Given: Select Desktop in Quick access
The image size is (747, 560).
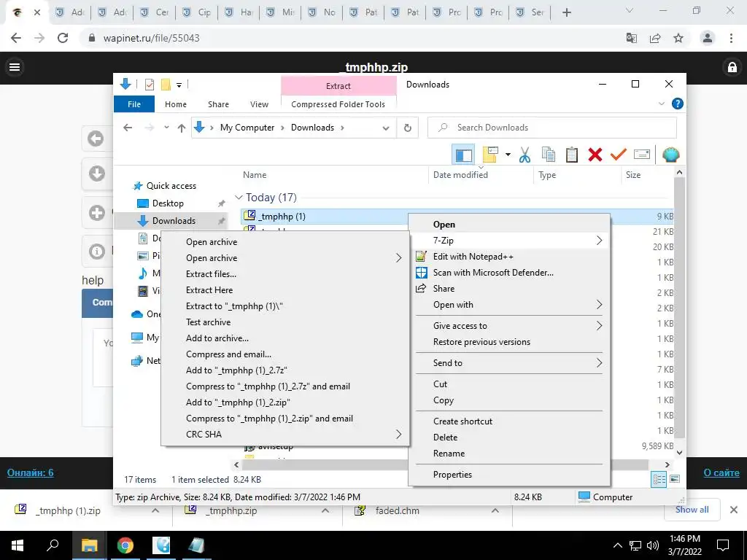Looking at the screenshot, I should pos(168,203).
